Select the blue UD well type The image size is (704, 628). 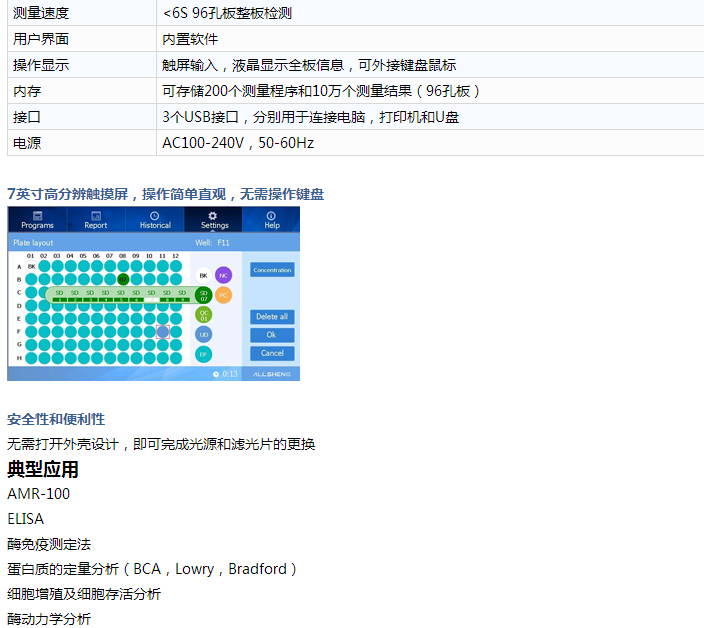click(x=204, y=334)
